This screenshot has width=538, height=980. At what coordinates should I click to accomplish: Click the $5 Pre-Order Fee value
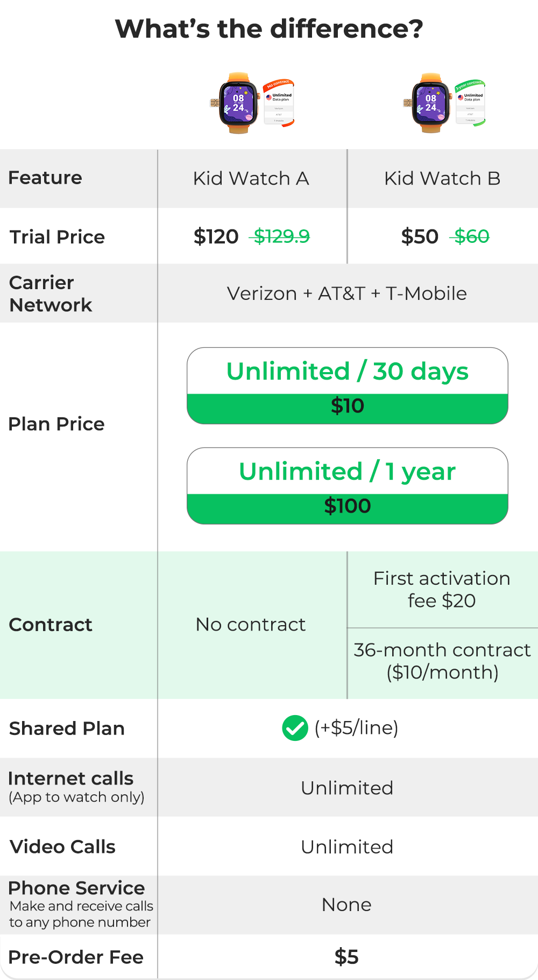[346, 957]
